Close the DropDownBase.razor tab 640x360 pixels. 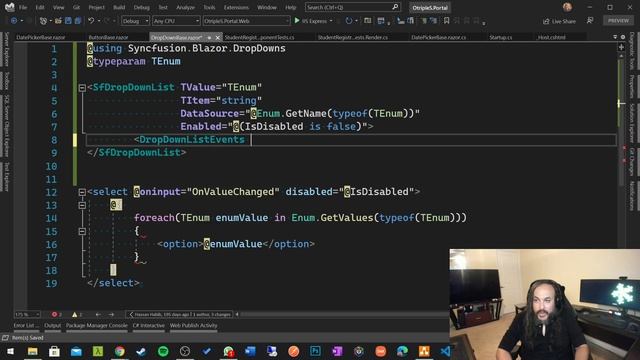click(x=218, y=37)
